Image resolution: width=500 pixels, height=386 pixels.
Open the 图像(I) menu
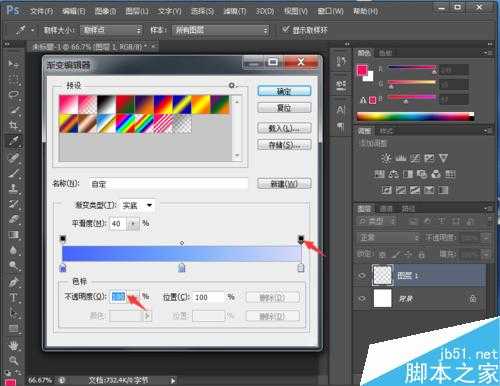tap(105, 11)
